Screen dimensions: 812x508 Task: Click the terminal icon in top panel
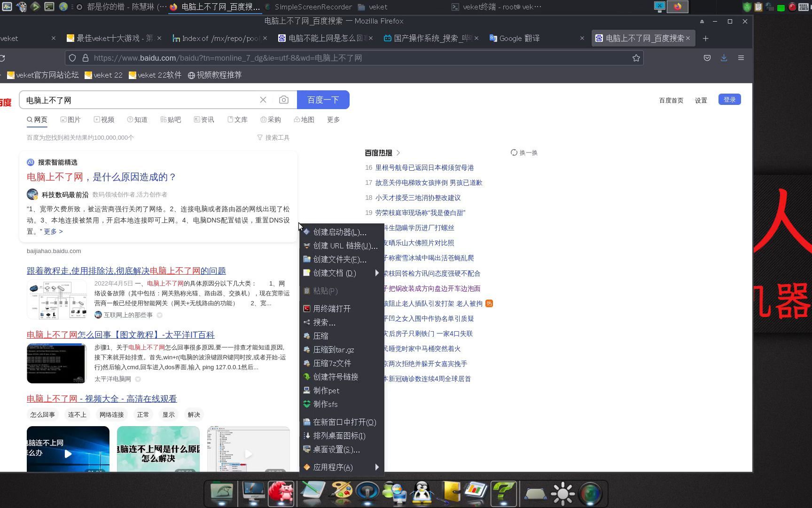(x=49, y=7)
